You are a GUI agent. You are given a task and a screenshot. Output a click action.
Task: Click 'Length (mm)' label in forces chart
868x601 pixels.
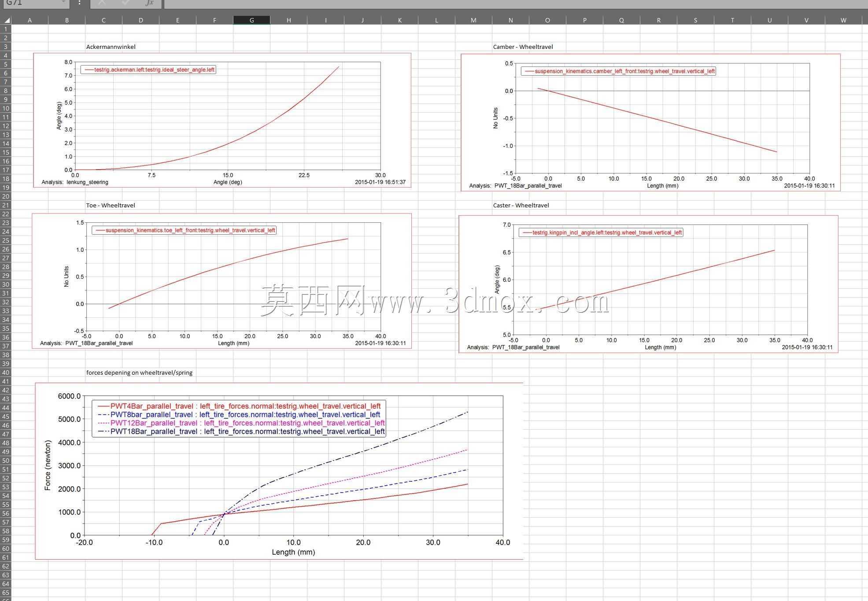click(293, 552)
